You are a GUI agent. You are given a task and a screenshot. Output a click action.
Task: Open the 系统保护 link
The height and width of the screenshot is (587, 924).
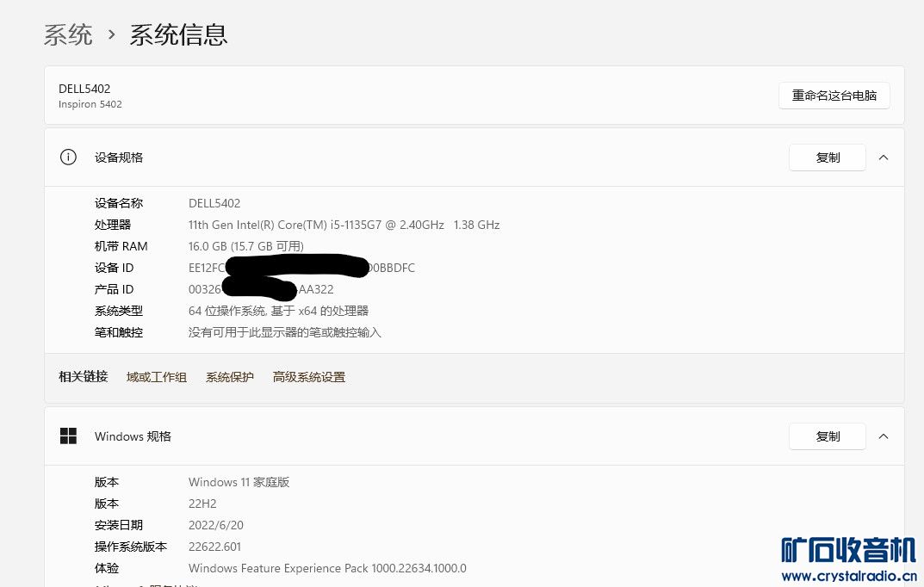point(230,377)
